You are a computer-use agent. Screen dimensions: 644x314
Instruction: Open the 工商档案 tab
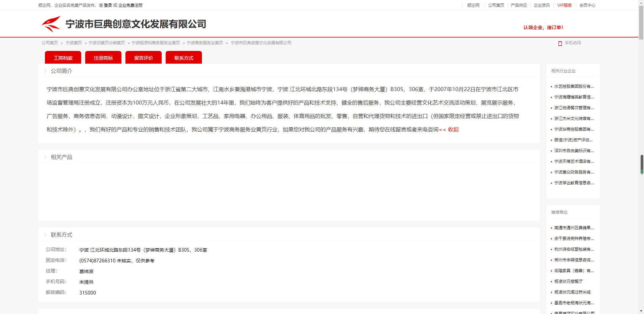point(63,58)
